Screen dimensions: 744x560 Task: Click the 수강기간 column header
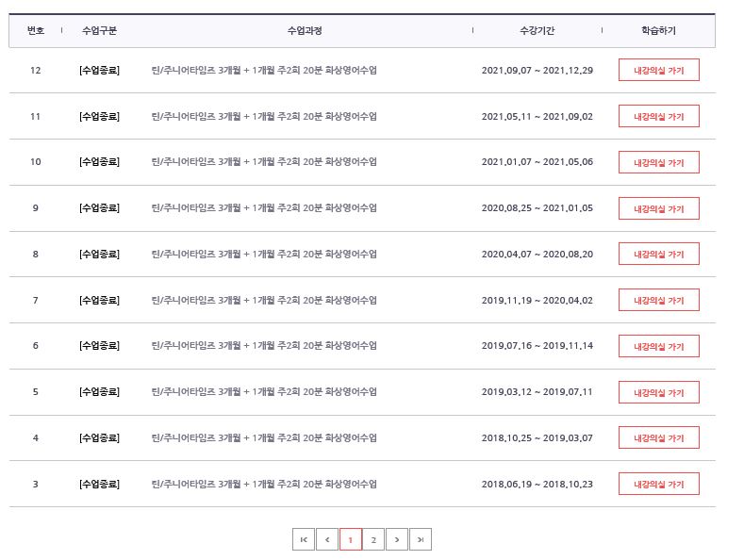[537, 31]
